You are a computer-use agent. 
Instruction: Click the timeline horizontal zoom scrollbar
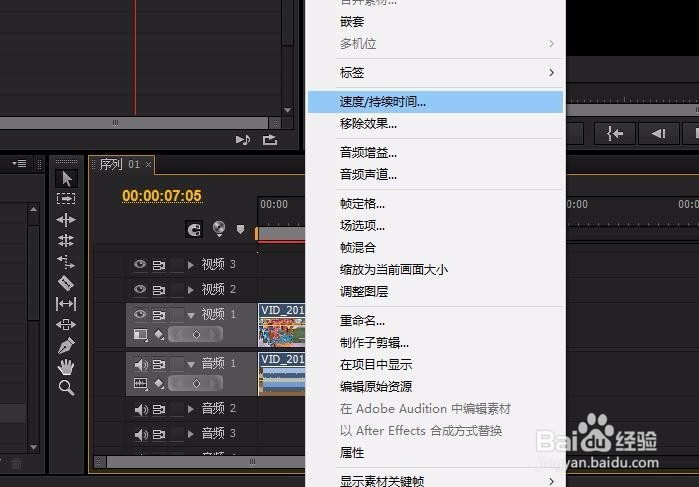[x=206, y=462]
